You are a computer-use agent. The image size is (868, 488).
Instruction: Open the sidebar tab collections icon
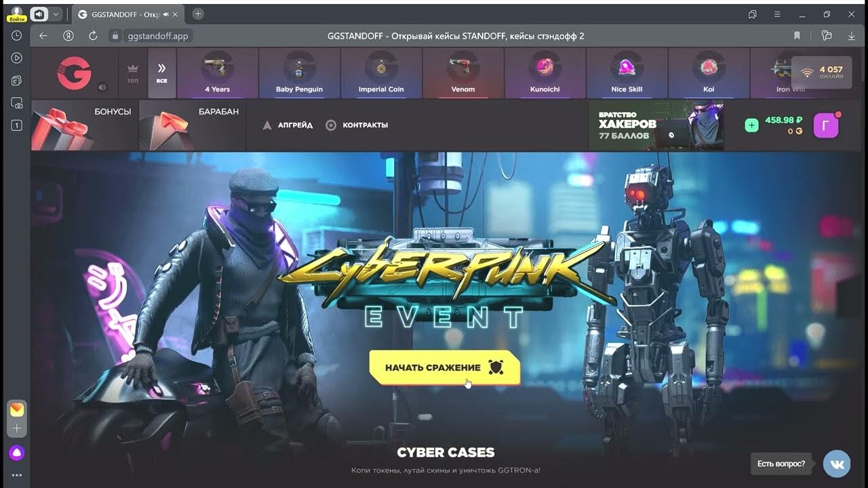17,81
